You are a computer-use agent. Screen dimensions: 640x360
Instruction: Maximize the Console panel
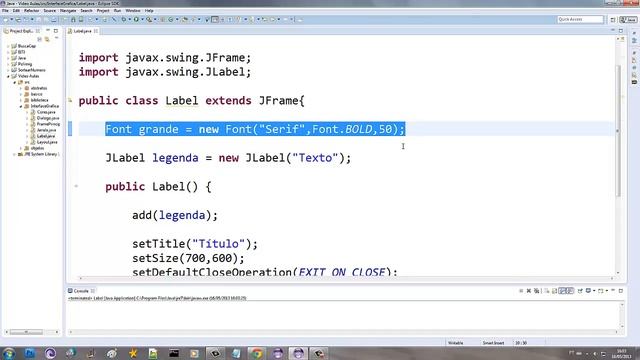pos(621,291)
